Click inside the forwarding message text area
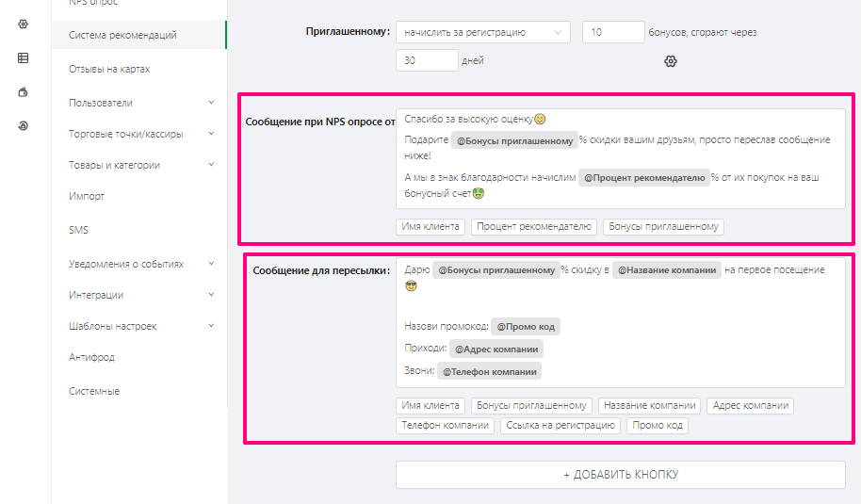 pyautogui.click(x=621, y=323)
